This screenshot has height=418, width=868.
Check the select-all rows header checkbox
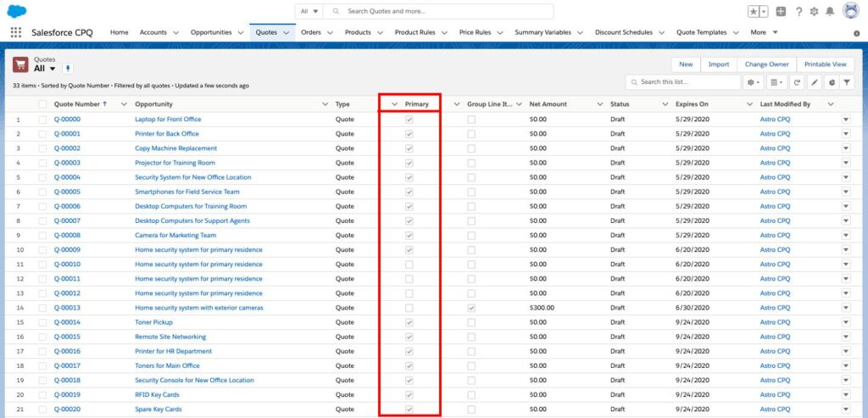pos(42,104)
